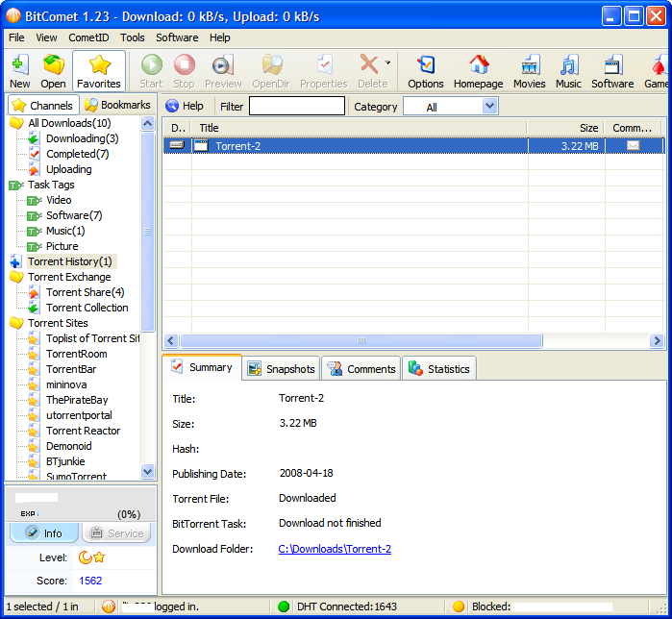Sort list by Title column header
Image resolution: width=672 pixels, height=619 pixels.
tap(360, 128)
